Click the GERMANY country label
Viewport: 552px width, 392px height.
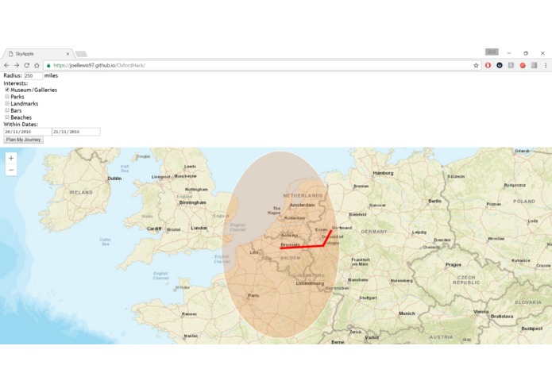coord(374,232)
